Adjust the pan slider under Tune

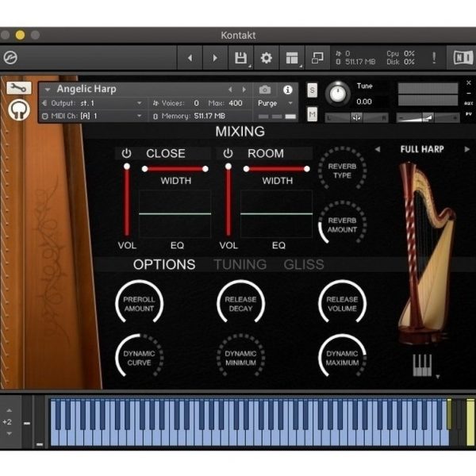[356, 117]
